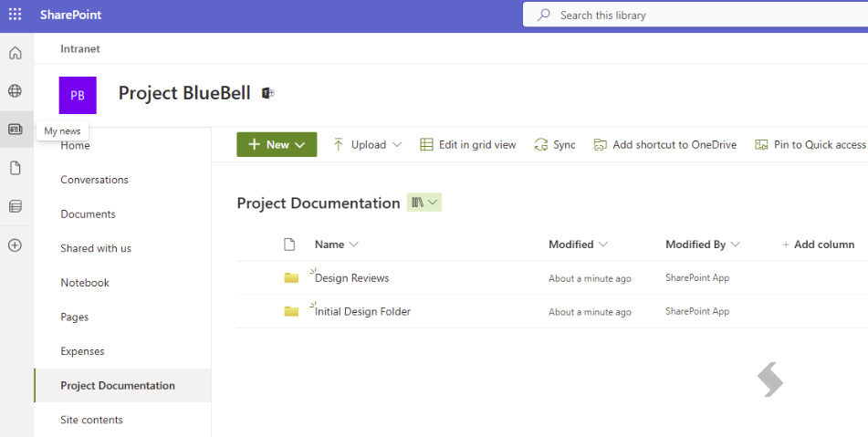The width and height of the screenshot is (868, 437).
Task: Open the SharePoint app launcher waffle
Action: [x=15, y=15]
